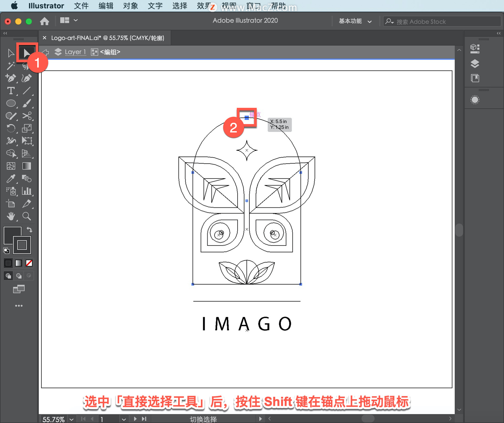
Task: Open the Libraries panel icon
Action: pyautogui.click(x=475, y=78)
